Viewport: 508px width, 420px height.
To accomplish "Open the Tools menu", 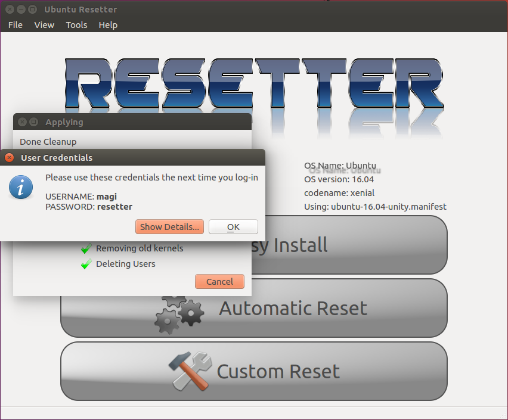I will tap(76, 25).
